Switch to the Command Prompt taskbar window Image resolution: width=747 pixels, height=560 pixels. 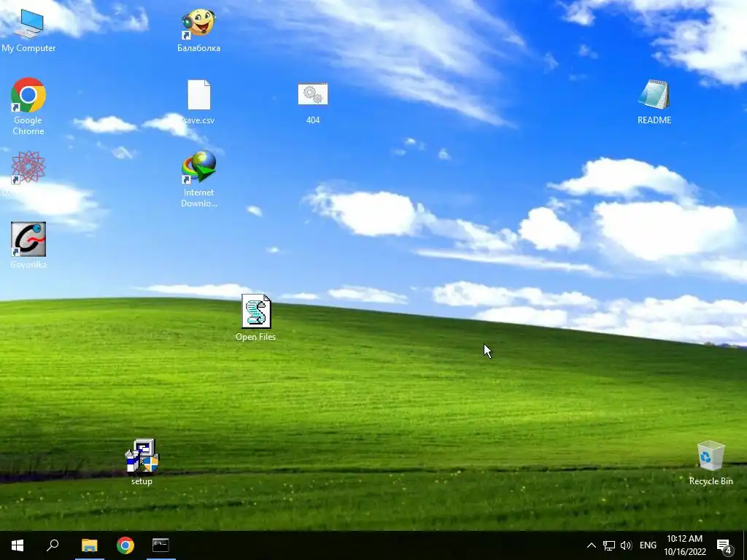[x=160, y=545]
